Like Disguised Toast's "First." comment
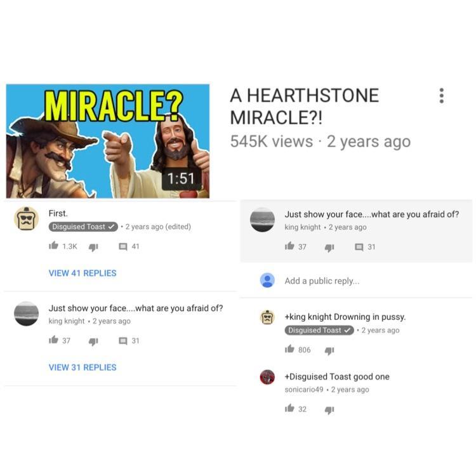476x476 pixels. tap(53, 246)
